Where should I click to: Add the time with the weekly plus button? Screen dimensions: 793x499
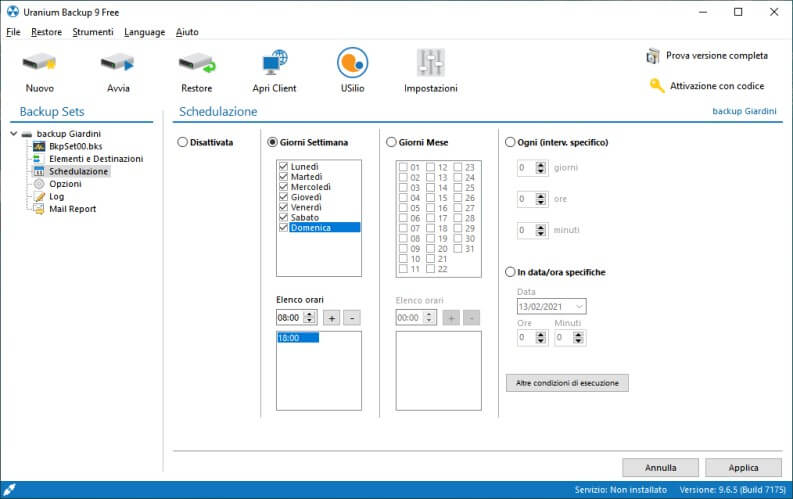332,318
